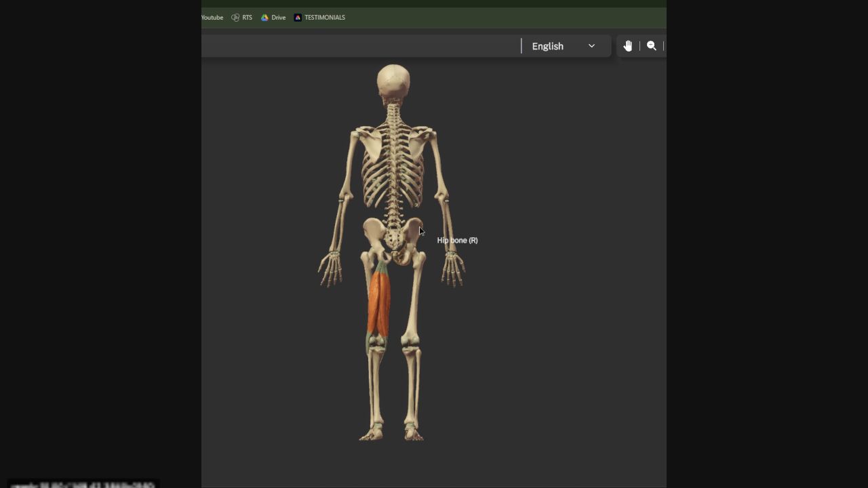This screenshot has height=488, width=868.
Task: Open the Youtube bookmark
Action: [x=212, y=18]
